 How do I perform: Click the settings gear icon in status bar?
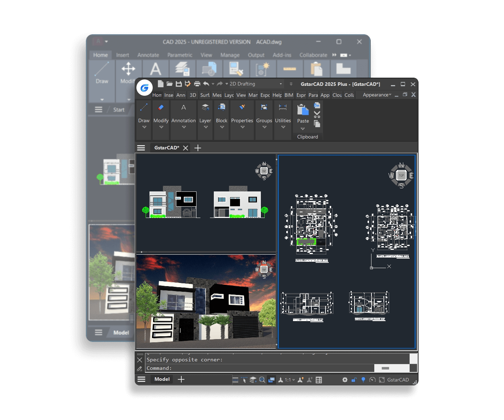point(345,380)
